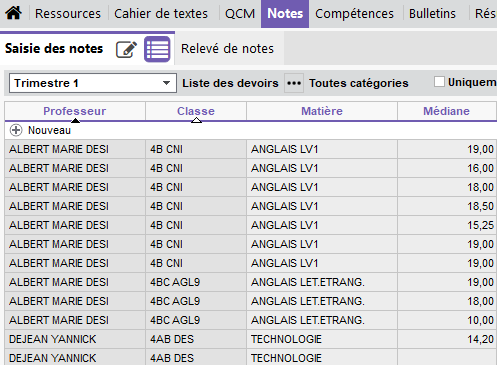The height and width of the screenshot is (365, 497).
Task: Open the Bulletins menu
Action: coord(432,14)
